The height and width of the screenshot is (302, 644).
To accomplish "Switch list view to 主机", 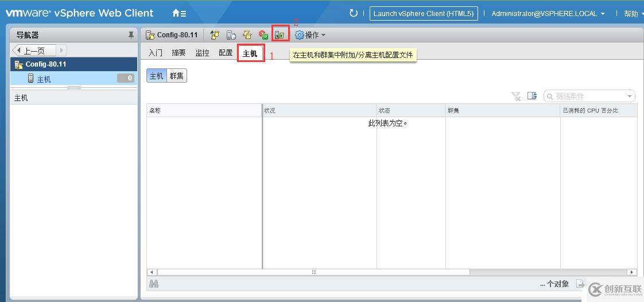I will click(x=157, y=76).
